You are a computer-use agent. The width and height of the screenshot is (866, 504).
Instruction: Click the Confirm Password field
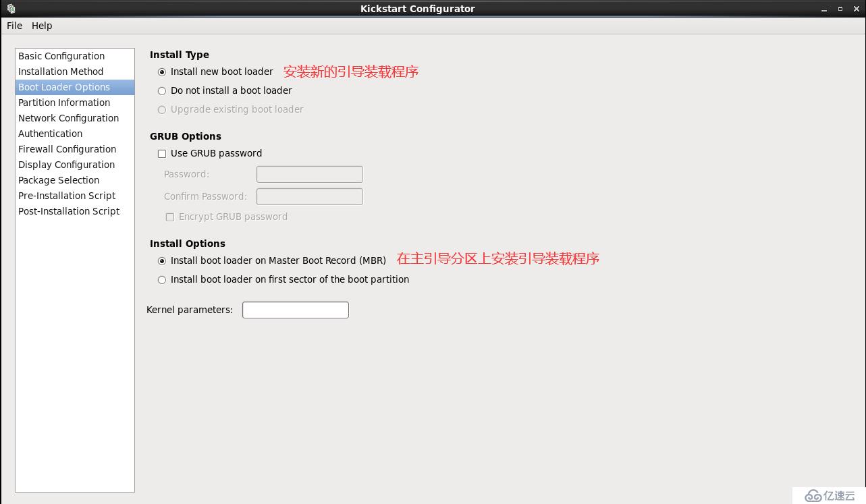click(x=310, y=196)
